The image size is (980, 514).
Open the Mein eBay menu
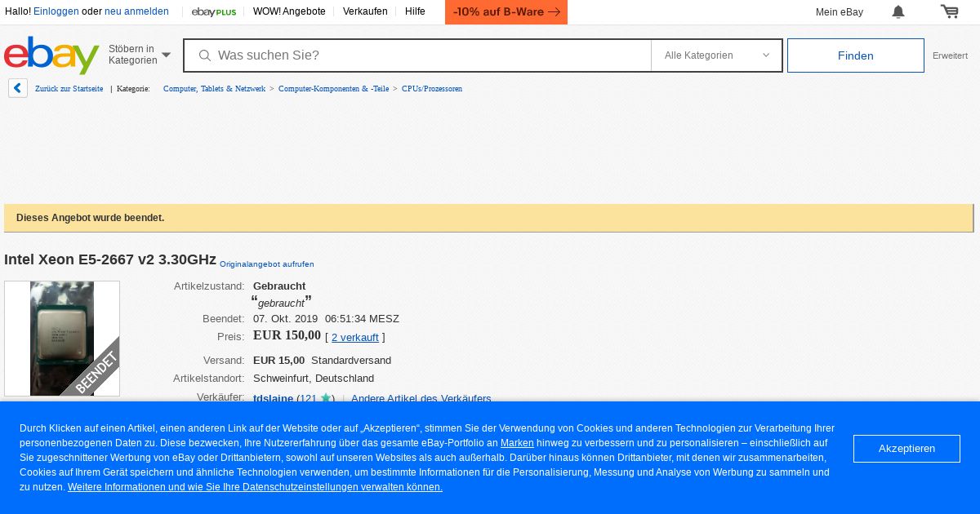click(x=840, y=12)
